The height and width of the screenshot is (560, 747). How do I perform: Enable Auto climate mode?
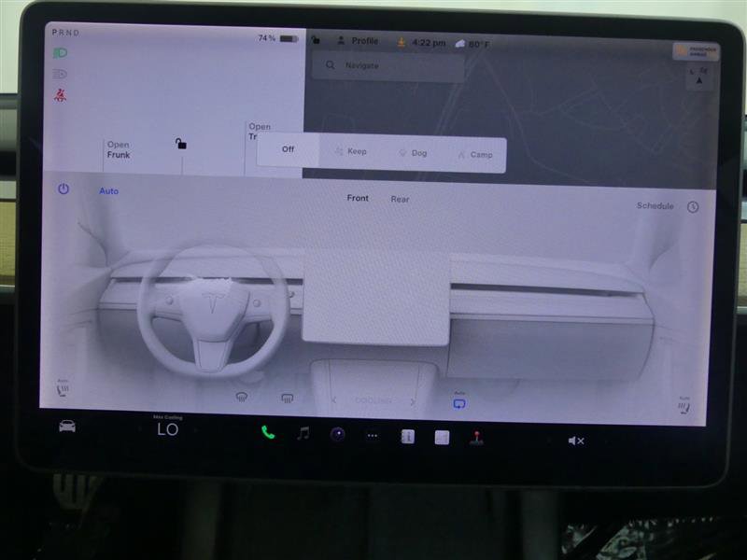point(109,191)
